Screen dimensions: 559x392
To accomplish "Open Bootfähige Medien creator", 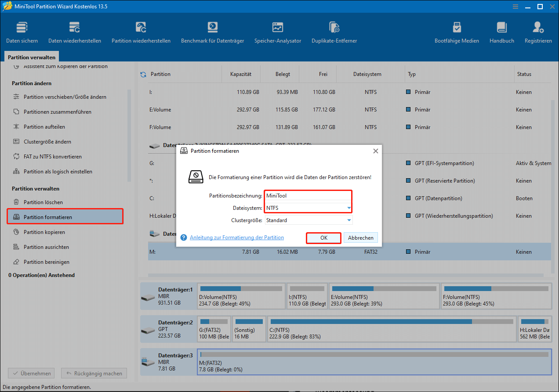I will coord(457,31).
